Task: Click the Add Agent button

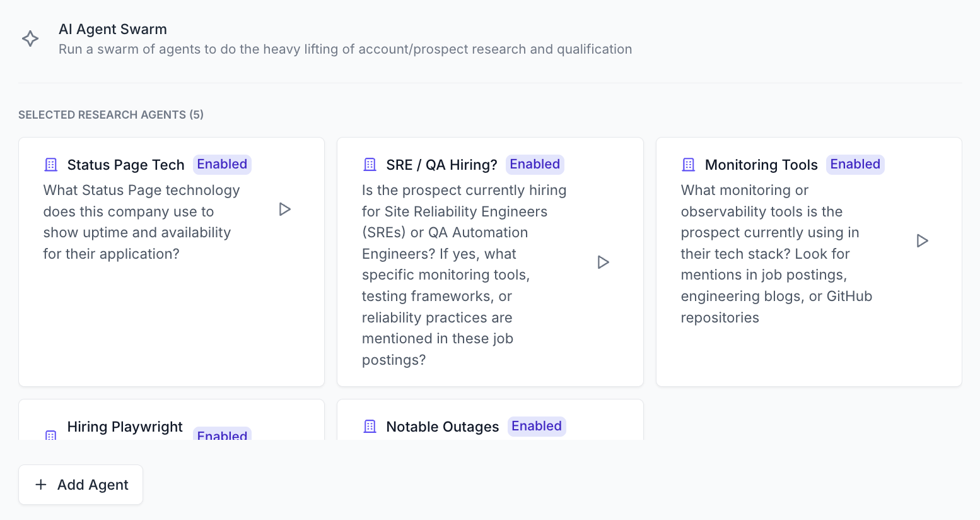Action: pyautogui.click(x=81, y=485)
